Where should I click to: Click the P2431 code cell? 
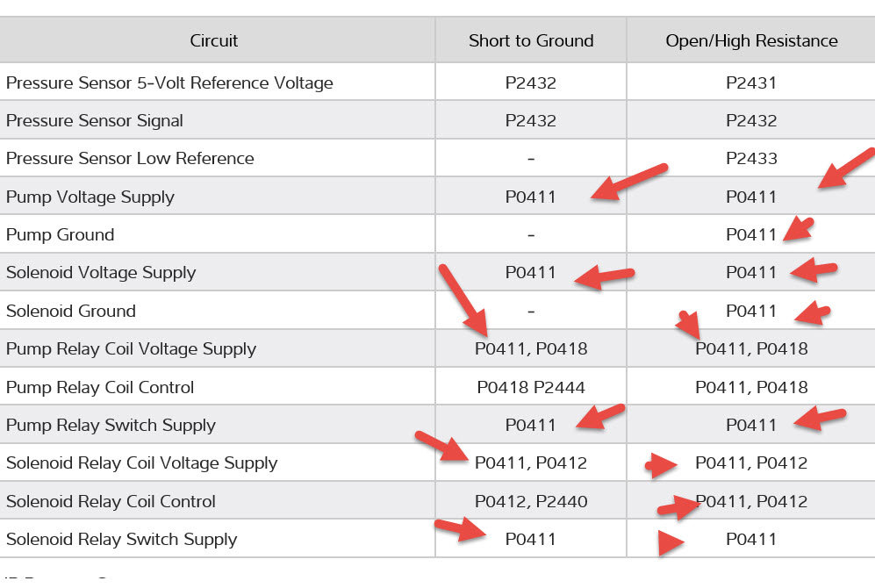(x=751, y=83)
